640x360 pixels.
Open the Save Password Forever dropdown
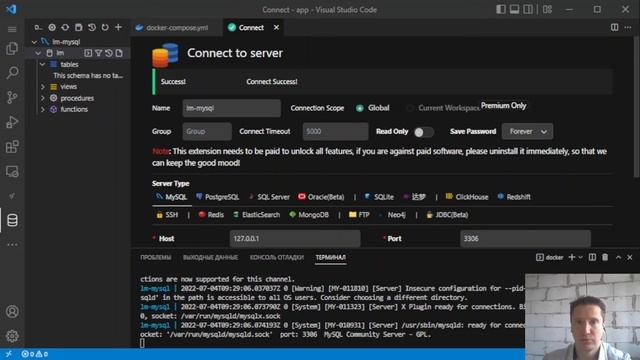[x=527, y=131]
